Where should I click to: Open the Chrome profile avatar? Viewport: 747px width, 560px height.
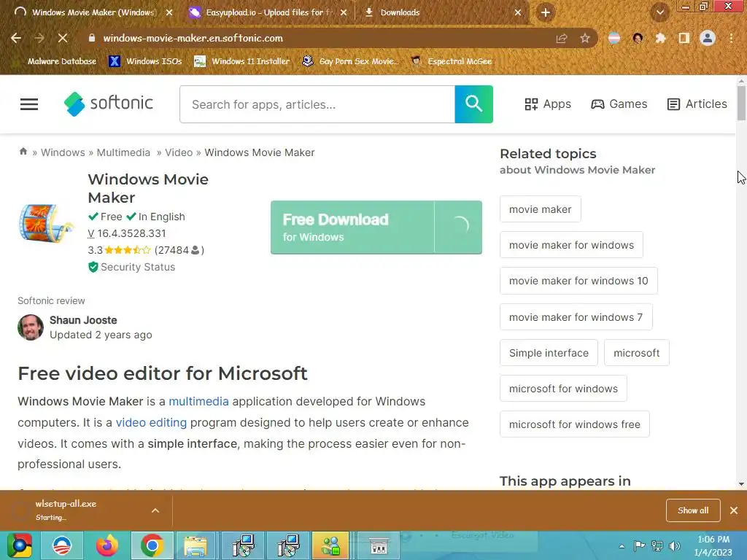[708, 38]
